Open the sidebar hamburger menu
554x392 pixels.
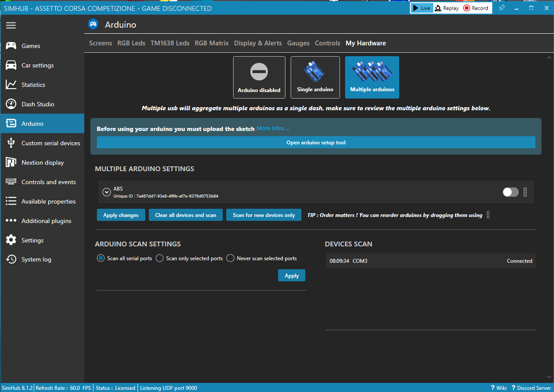tap(11, 25)
